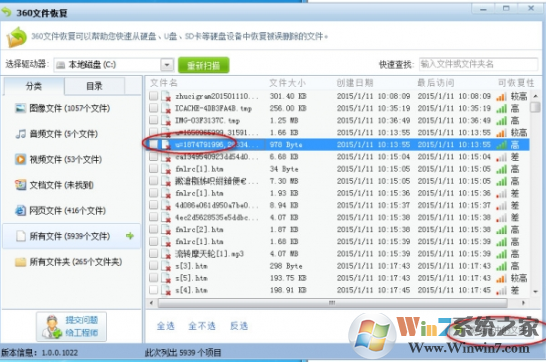Switch to the 分类 tab

tap(34, 86)
